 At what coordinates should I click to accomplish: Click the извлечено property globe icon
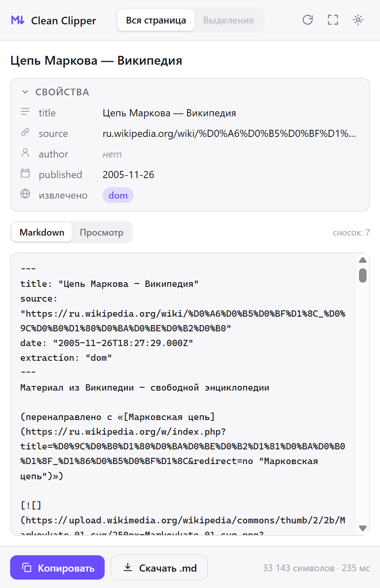(25, 194)
